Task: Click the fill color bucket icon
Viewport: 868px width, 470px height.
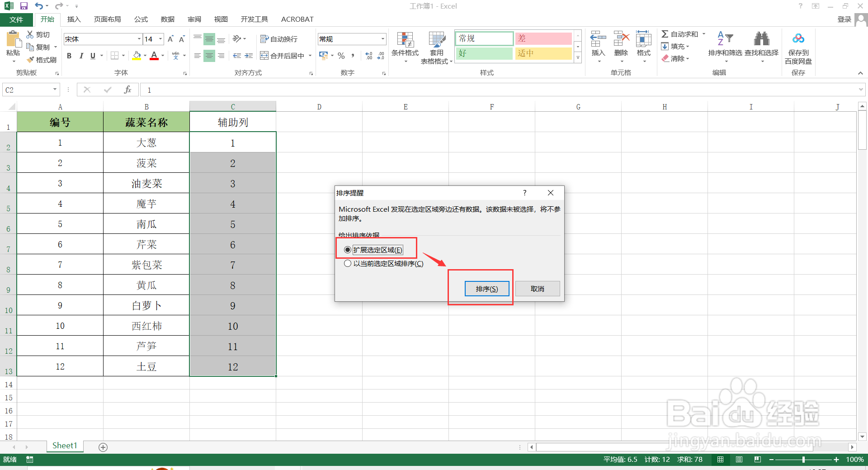Action: click(137, 56)
